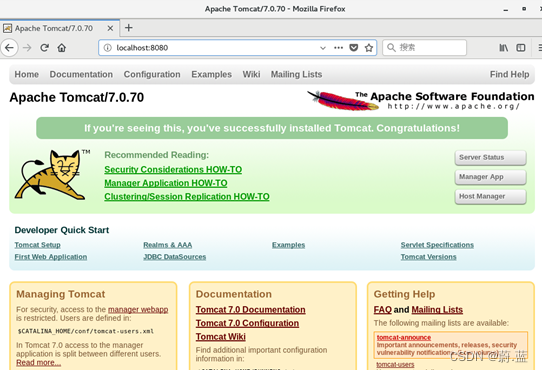Image resolution: width=543 pixels, height=372 pixels.
Task: Click the Developer Quick Start heading
Action: [62, 230]
